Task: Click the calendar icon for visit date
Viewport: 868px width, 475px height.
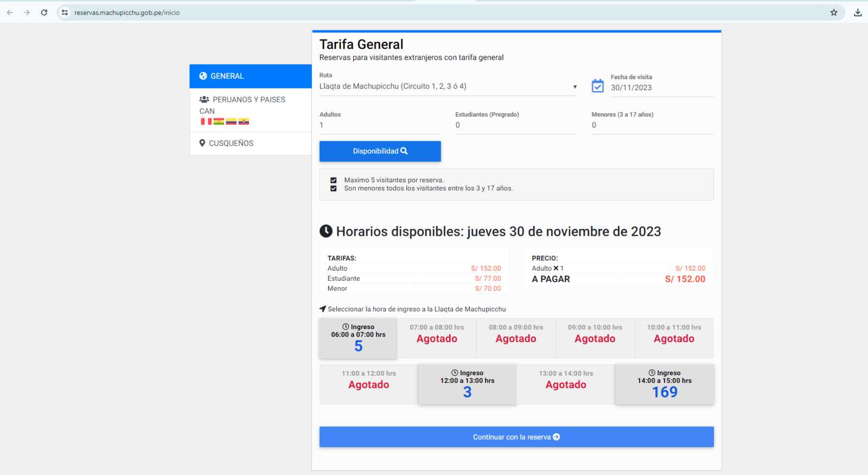Action: point(597,86)
